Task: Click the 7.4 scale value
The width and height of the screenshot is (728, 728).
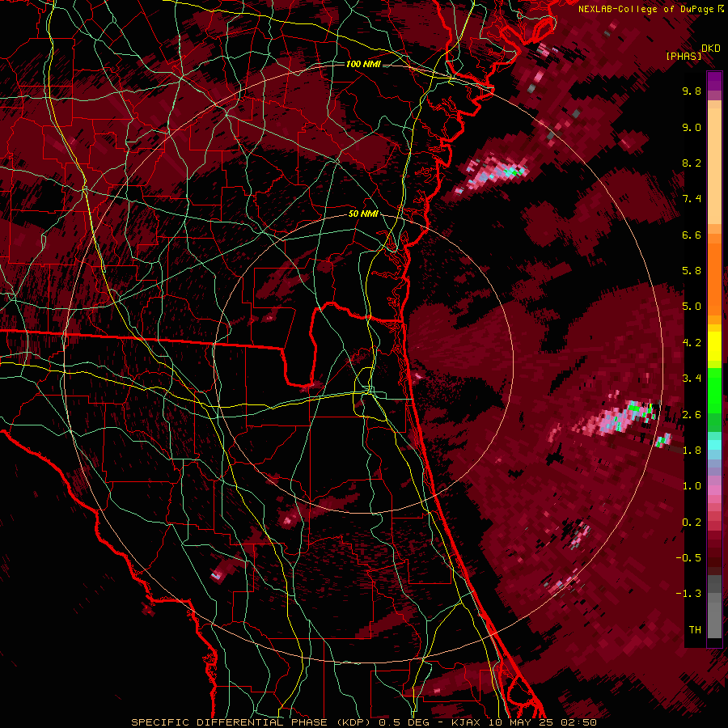Action: [692, 199]
